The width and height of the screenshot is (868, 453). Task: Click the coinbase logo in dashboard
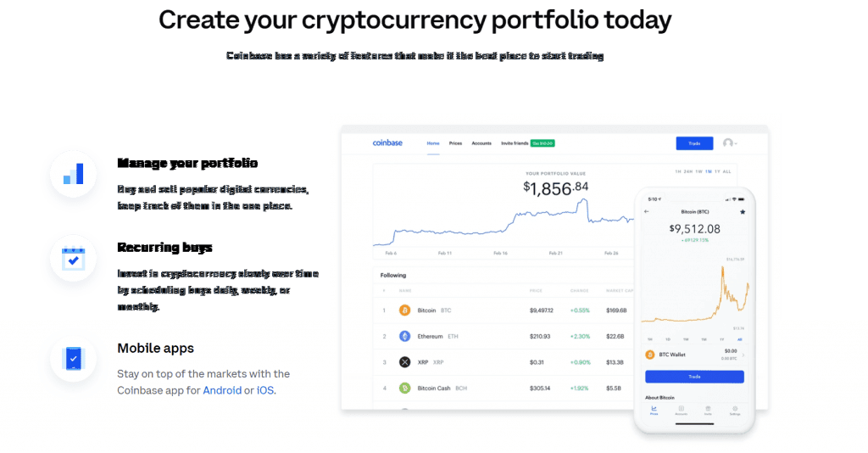387,143
